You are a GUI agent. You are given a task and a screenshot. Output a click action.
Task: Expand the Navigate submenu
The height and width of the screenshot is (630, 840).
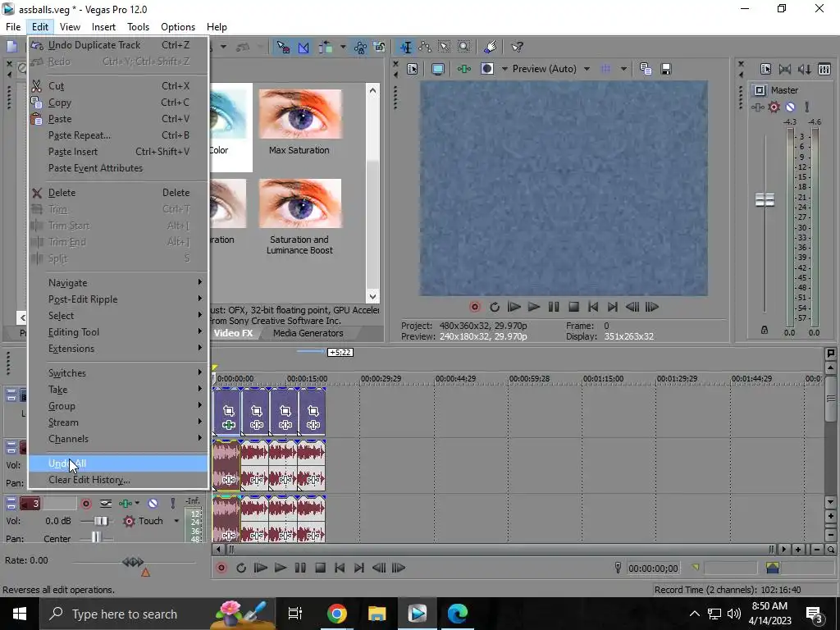118,283
